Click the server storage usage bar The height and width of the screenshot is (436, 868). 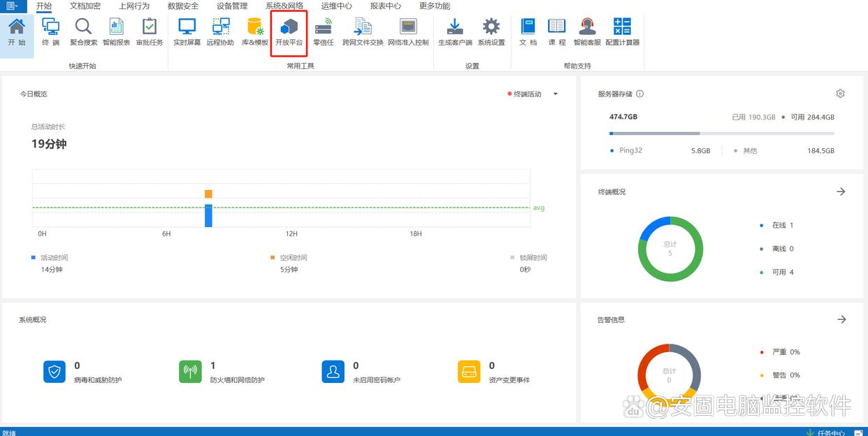click(x=721, y=133)
